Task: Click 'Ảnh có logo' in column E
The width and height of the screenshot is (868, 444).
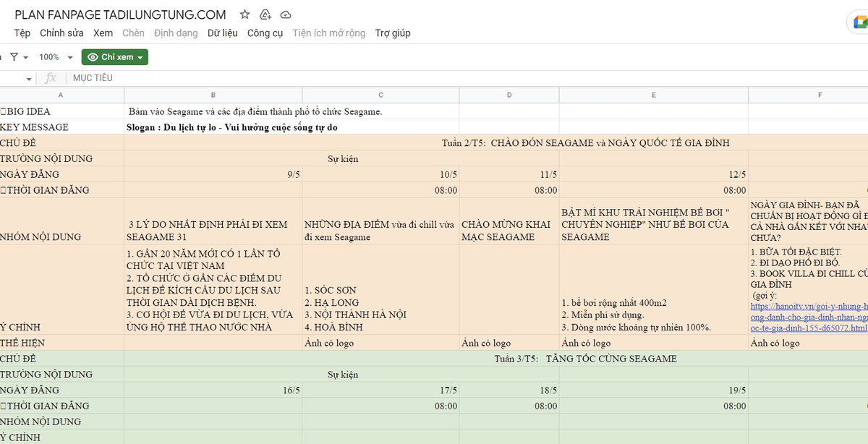Action: click(x=654, y=343)
